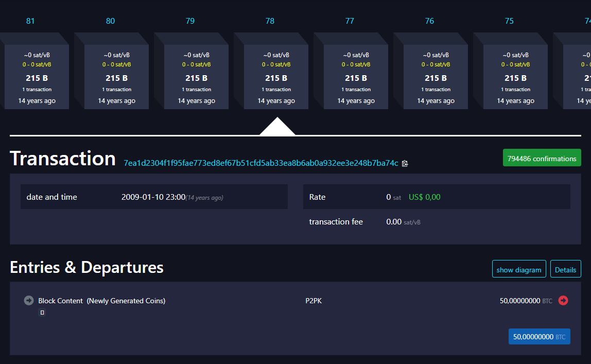This screenshot has height=364, width=591.
Task: Open block height 75 link
Action: coord(509,21)
